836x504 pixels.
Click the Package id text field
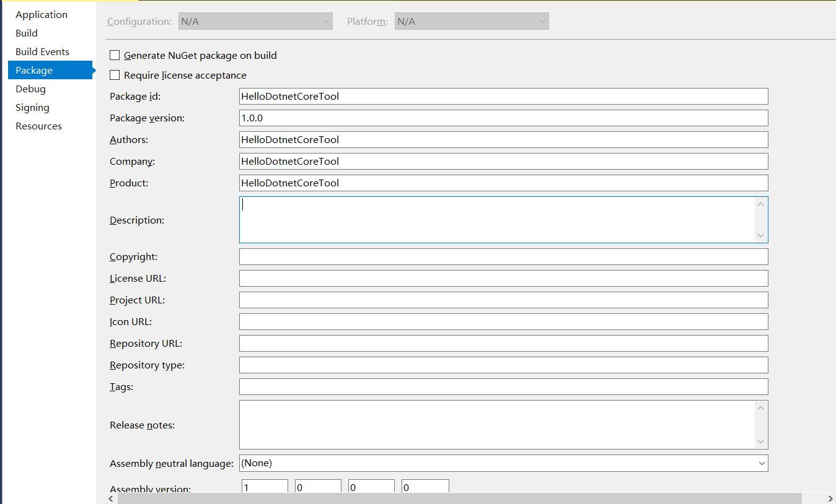point(503,97)
